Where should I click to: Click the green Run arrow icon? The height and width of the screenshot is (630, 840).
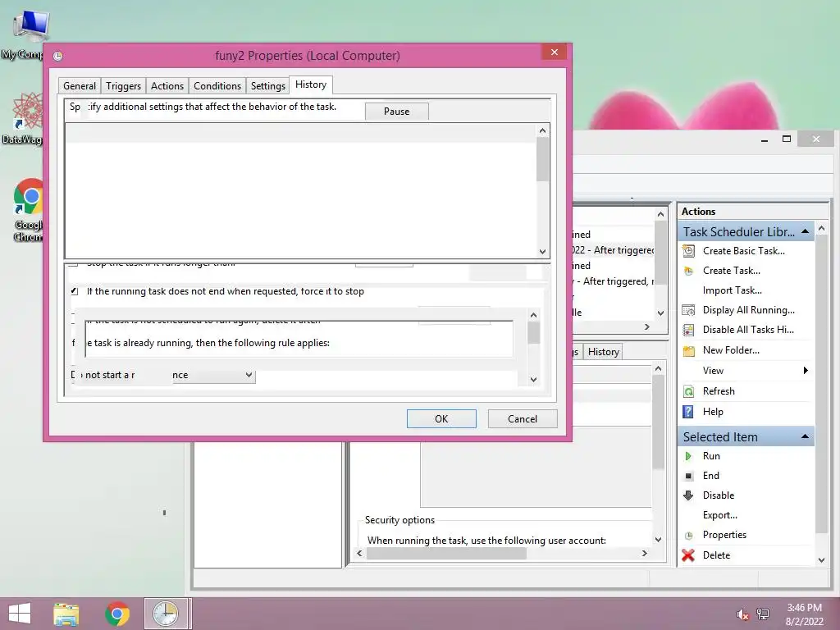click(x=688, y=456)
